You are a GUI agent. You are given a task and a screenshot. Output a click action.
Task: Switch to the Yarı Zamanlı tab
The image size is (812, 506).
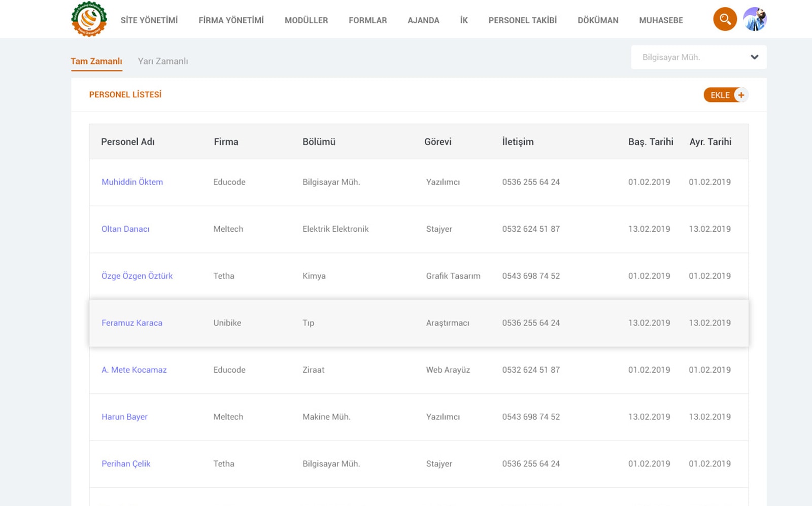click(x=163, y=61)
